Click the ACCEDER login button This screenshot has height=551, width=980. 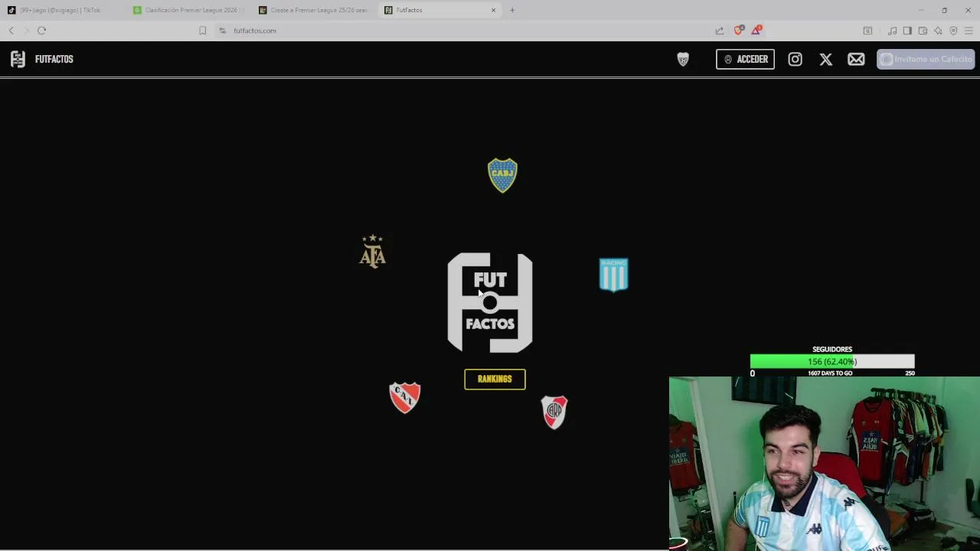click(745, 59)
